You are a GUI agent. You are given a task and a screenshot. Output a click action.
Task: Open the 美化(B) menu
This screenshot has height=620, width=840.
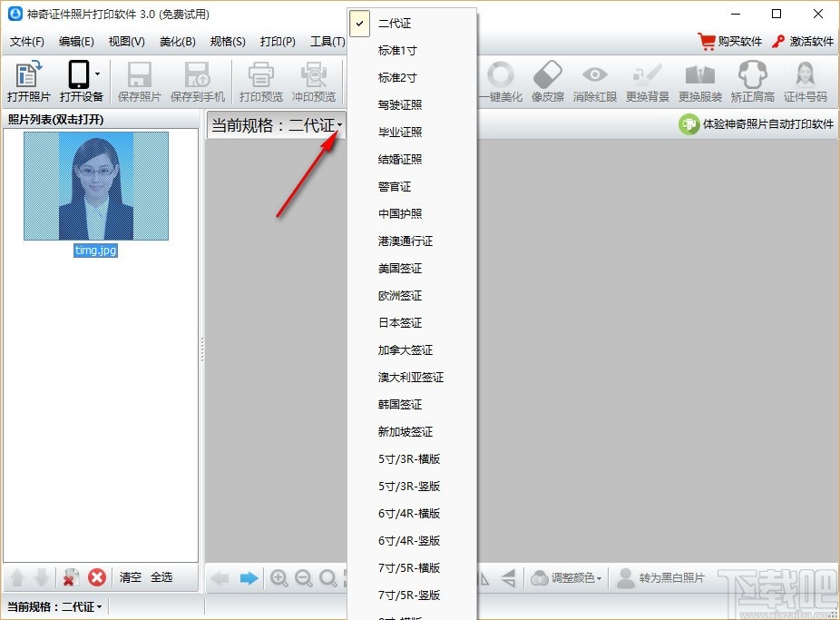pos(177,41)
